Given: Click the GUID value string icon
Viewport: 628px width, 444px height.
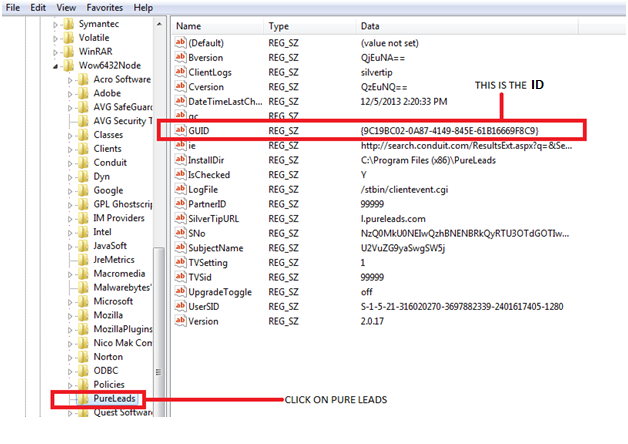Looking at the screenshot, I should point(181,131).
